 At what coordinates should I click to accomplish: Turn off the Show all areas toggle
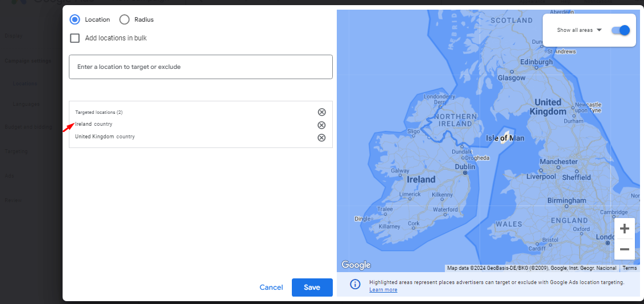pos(620,30)
